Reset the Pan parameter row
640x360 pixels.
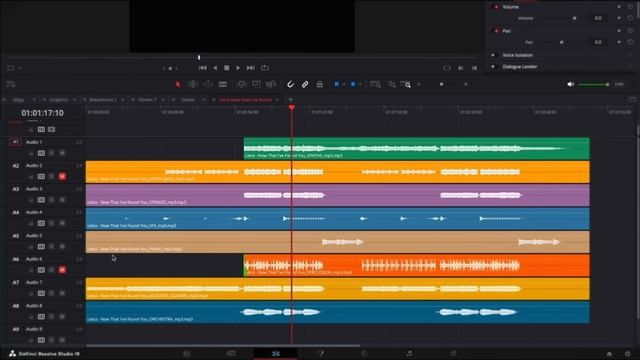tap(631, 42)
